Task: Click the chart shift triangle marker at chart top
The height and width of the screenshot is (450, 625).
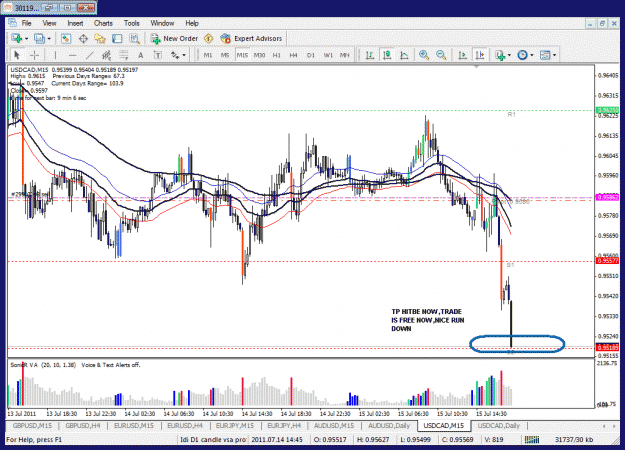Action: (x=476, y=67)
